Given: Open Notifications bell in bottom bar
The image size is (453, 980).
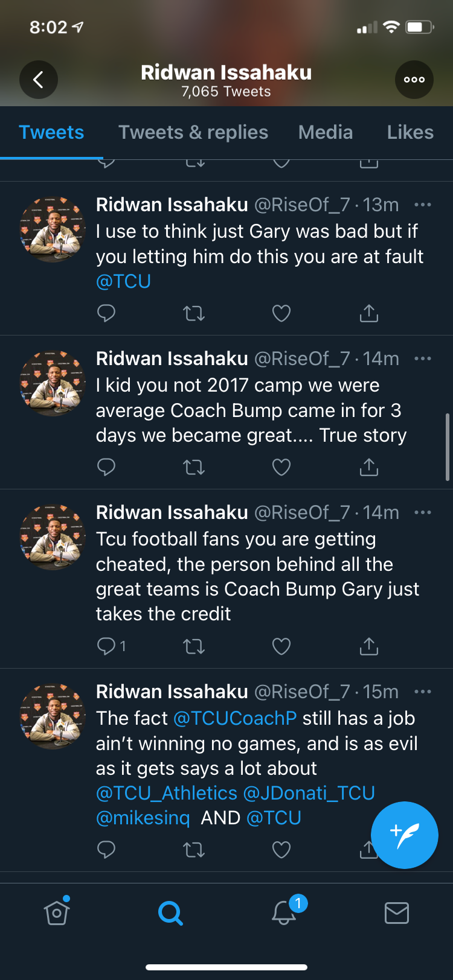Looking at the screenshot, I should tap(284, 912).
